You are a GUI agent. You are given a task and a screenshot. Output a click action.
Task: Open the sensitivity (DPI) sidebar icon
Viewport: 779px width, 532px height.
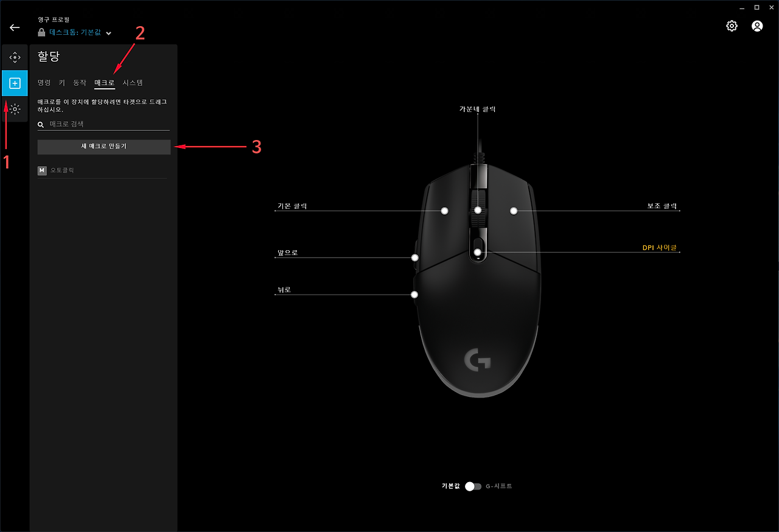pyautogui.click(x=15, y=57)
